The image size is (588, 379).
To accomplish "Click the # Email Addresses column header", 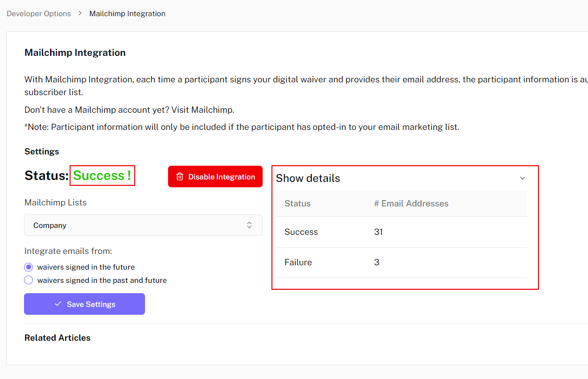I will pos(411,203).
